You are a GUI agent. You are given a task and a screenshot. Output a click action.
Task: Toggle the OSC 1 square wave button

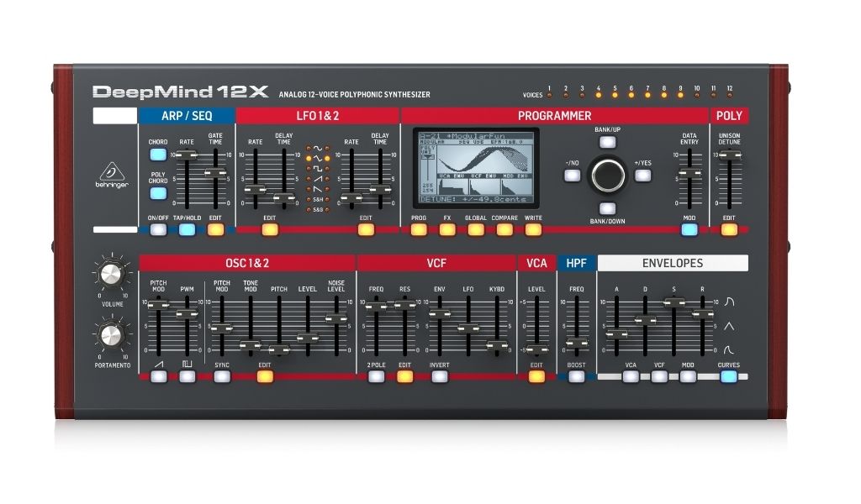[188, 377]
